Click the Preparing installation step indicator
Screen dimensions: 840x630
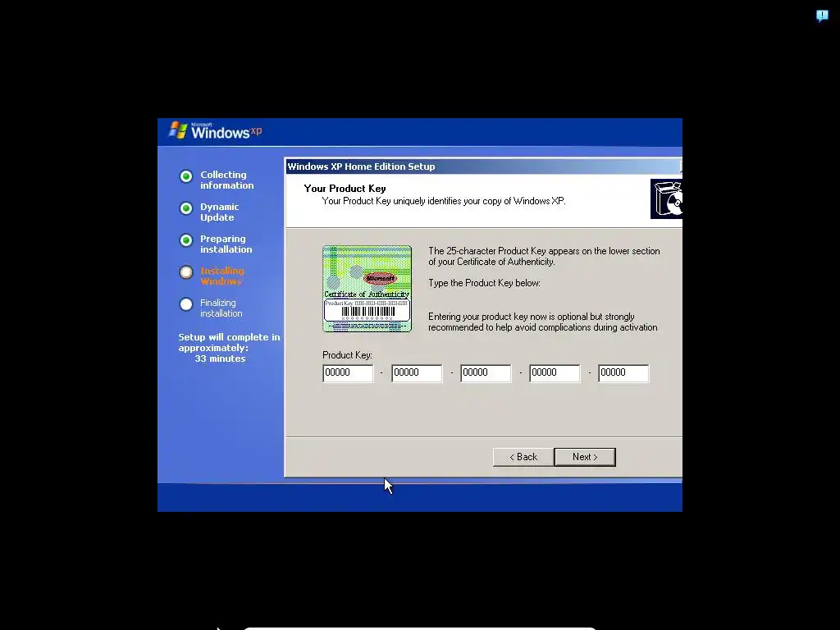point(186,240)
